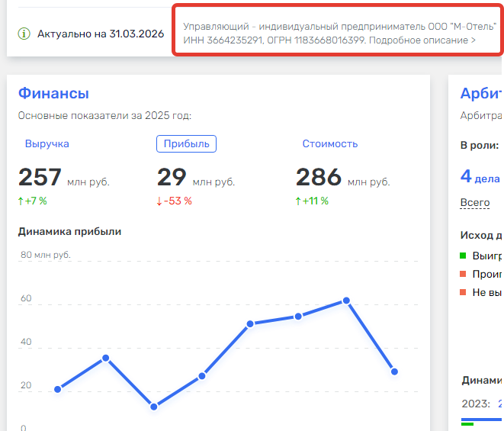Image resolution: width=504 pixels, height=431 pixels.
Task: Click the -53 % decline indicator
Action: pos(174,201)
